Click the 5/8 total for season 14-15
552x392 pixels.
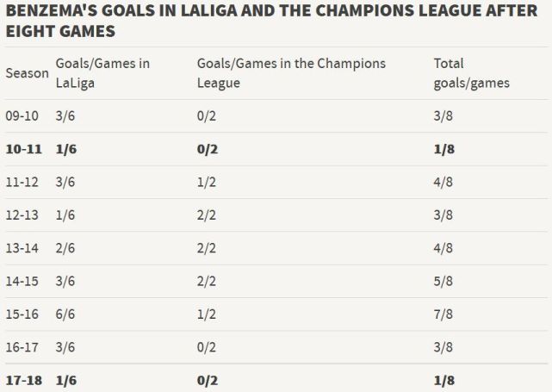click(x=444, y=282)
